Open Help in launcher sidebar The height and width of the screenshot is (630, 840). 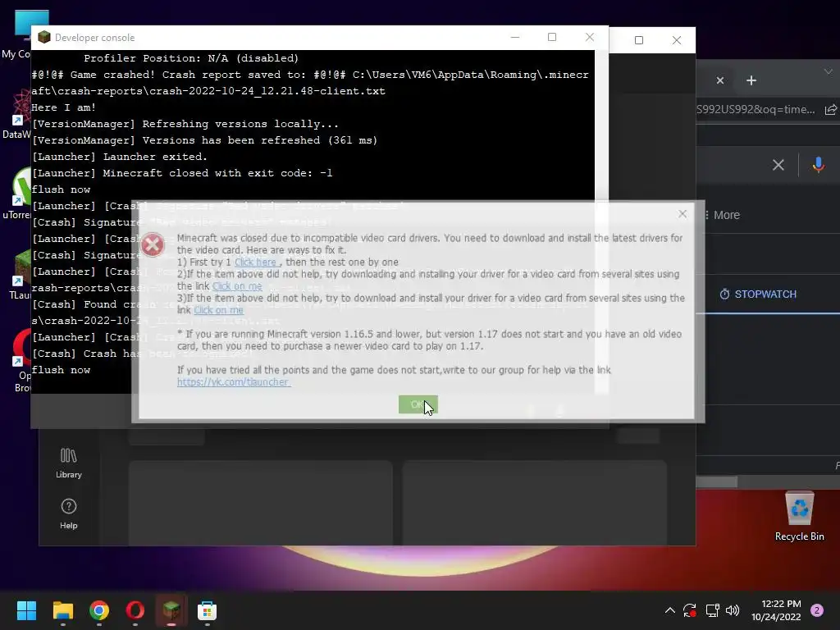pos(69,514)
